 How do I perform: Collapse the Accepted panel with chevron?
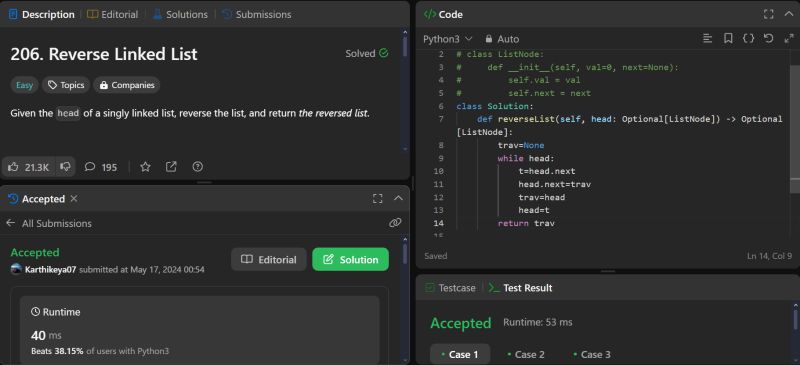(x=398, y=199)
